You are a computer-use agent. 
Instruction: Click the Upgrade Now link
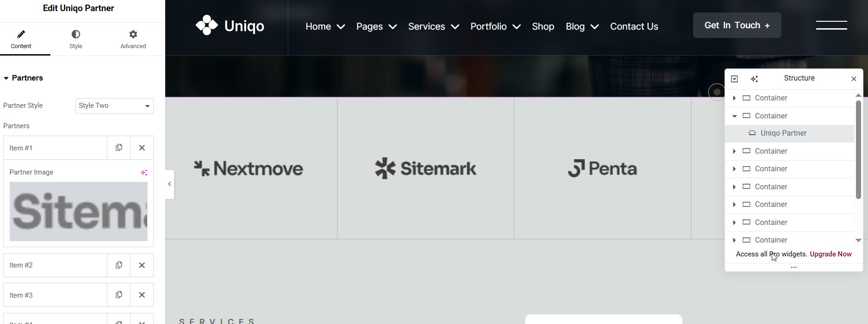pyautogui.click(x=831, y=254)
